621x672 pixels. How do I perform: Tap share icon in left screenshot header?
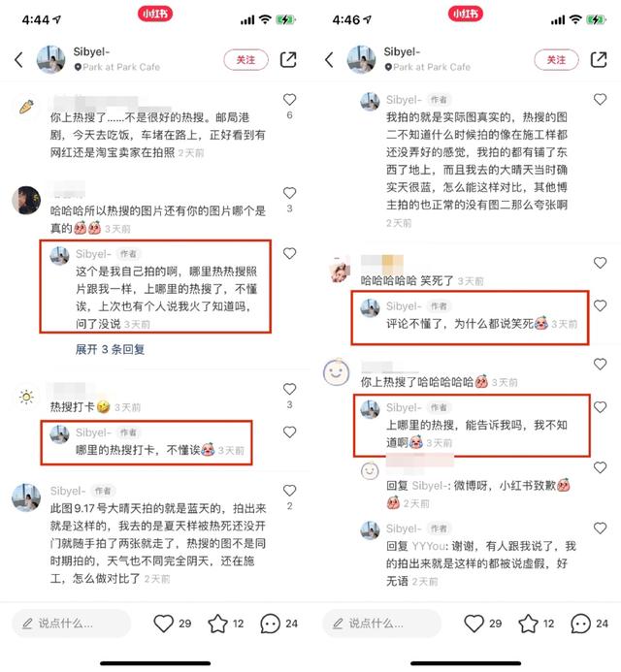click(x=288, y=59)
